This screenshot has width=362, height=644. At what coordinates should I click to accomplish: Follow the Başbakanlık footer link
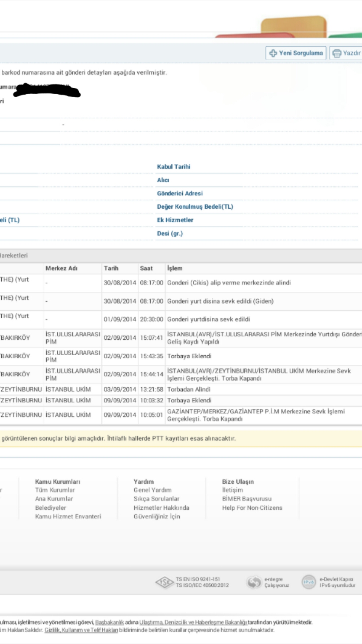(110, 623)
